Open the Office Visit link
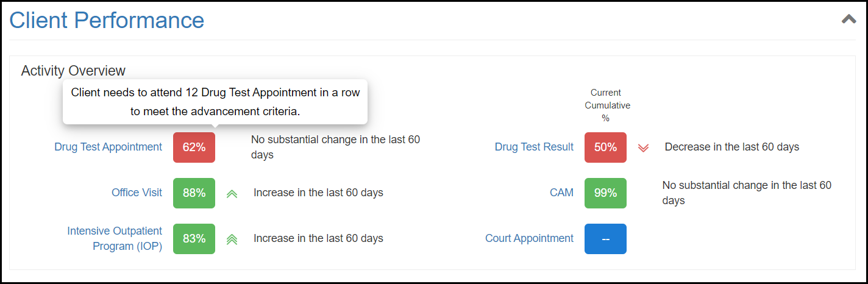868x284 pixels. pyautogui.click(x=137, y=193)
